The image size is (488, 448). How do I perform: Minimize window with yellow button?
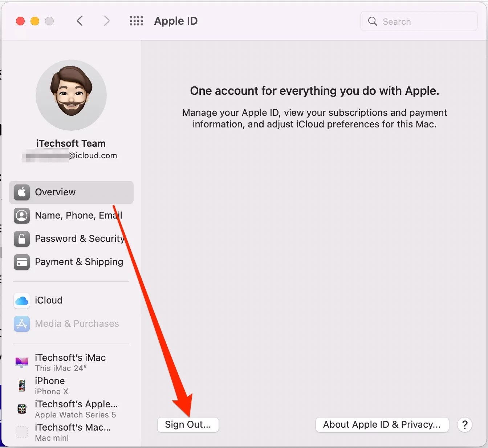pyautogui.click(x=35, y=21)
